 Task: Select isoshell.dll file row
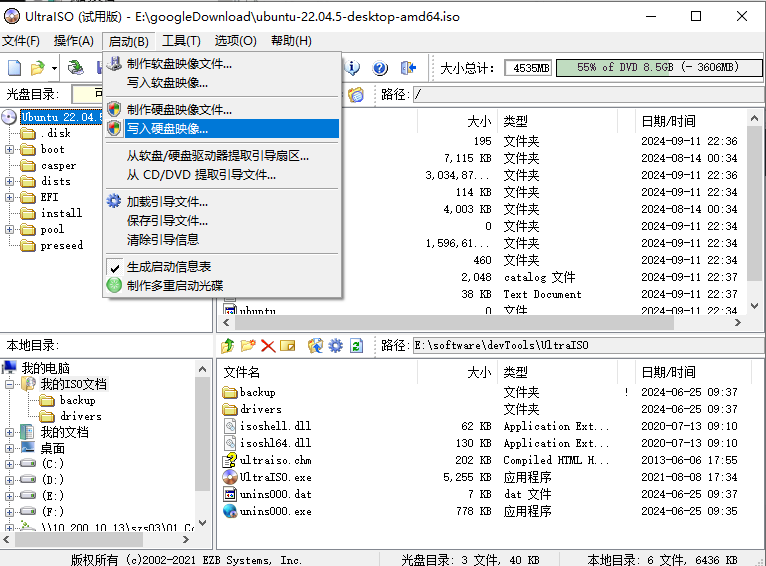tap(276, 426)
